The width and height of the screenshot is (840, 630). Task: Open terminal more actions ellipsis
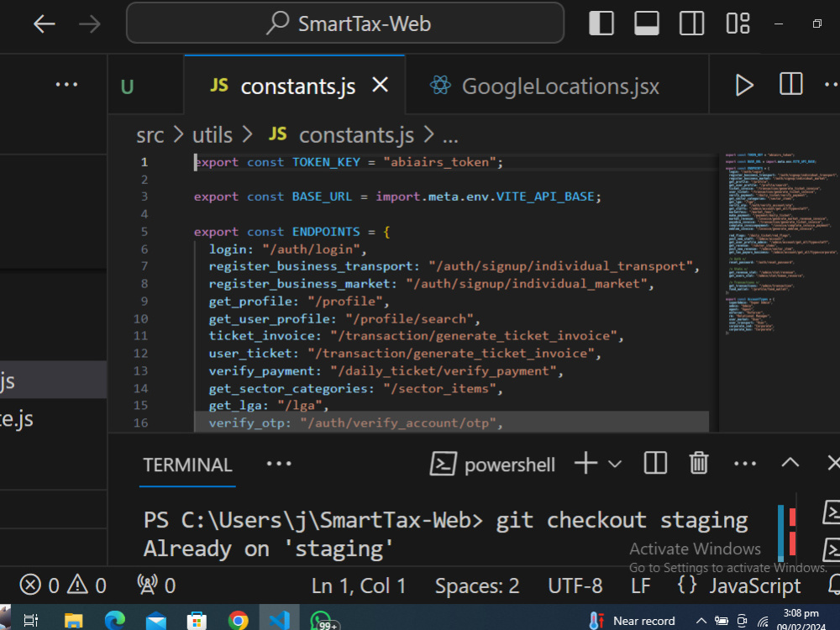(744, 464)
